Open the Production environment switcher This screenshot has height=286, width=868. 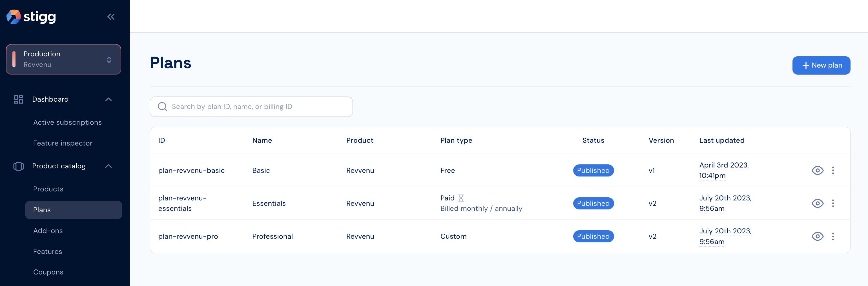point(63,59)
